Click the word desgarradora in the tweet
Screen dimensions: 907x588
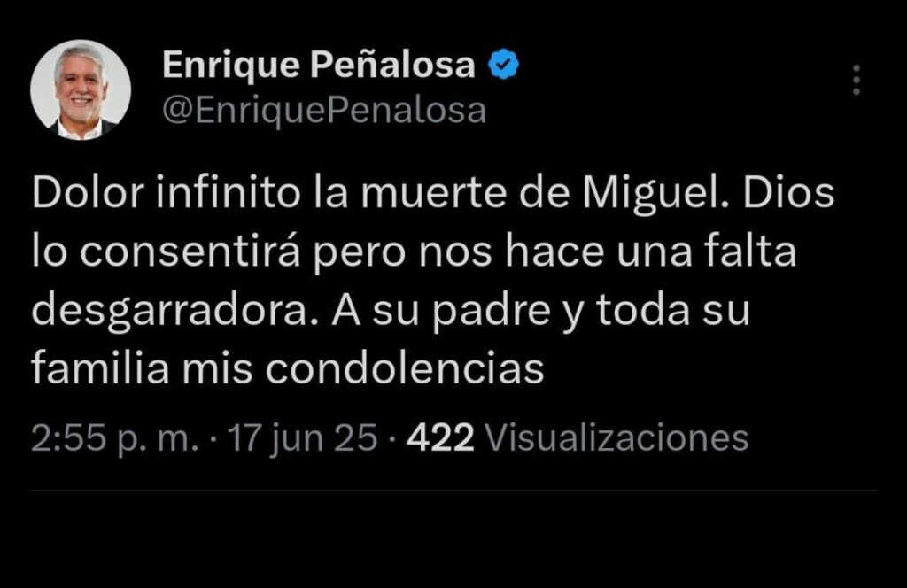[176, 312]
